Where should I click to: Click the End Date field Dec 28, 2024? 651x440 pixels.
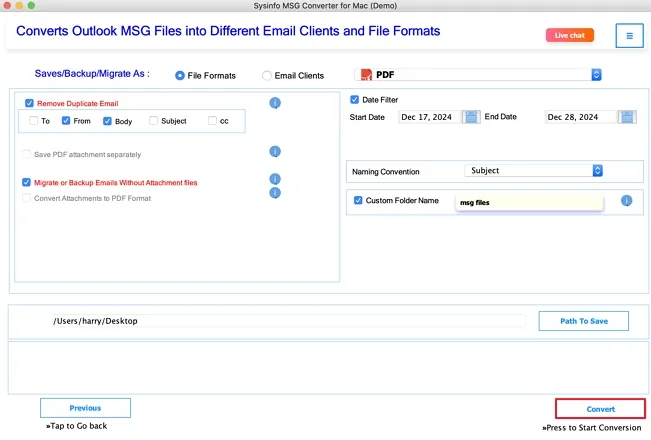(580, 117)
